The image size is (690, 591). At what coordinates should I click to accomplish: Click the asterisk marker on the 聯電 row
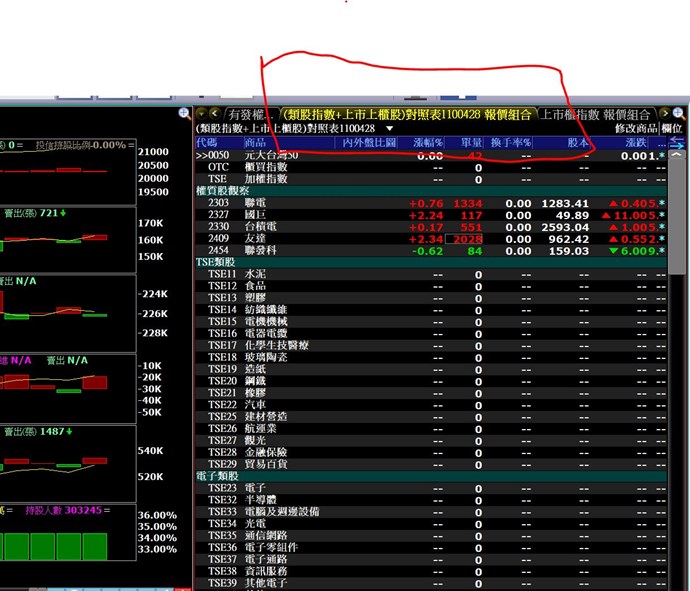click(660, 204)
